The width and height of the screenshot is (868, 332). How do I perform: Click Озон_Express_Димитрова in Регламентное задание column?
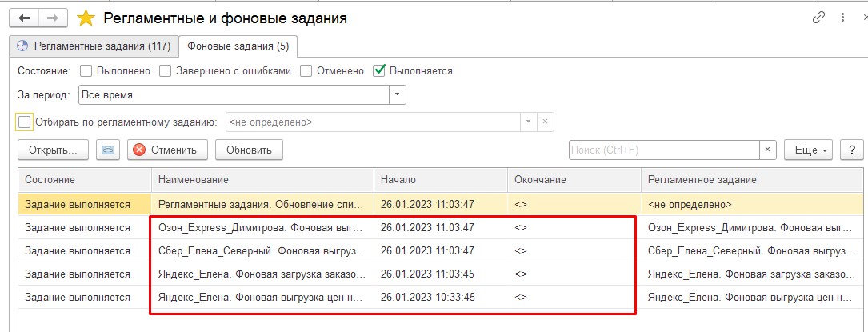tap(754, 227)
